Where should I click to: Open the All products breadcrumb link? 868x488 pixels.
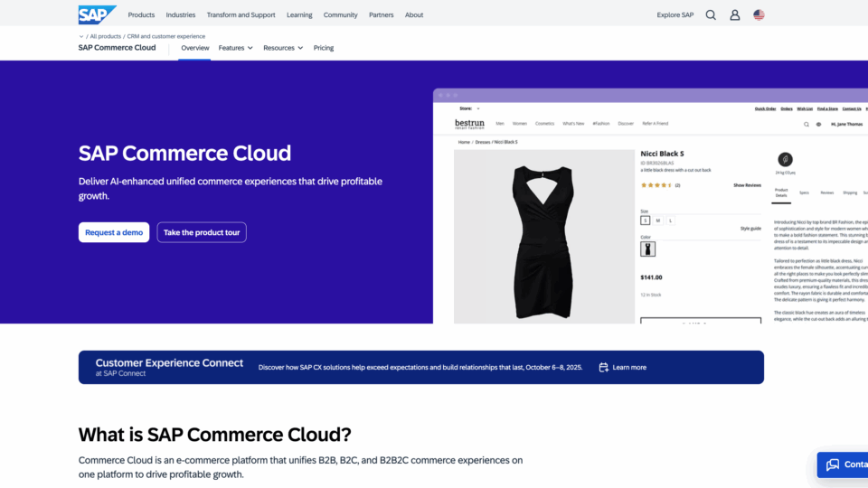click(x=105, y=36)
